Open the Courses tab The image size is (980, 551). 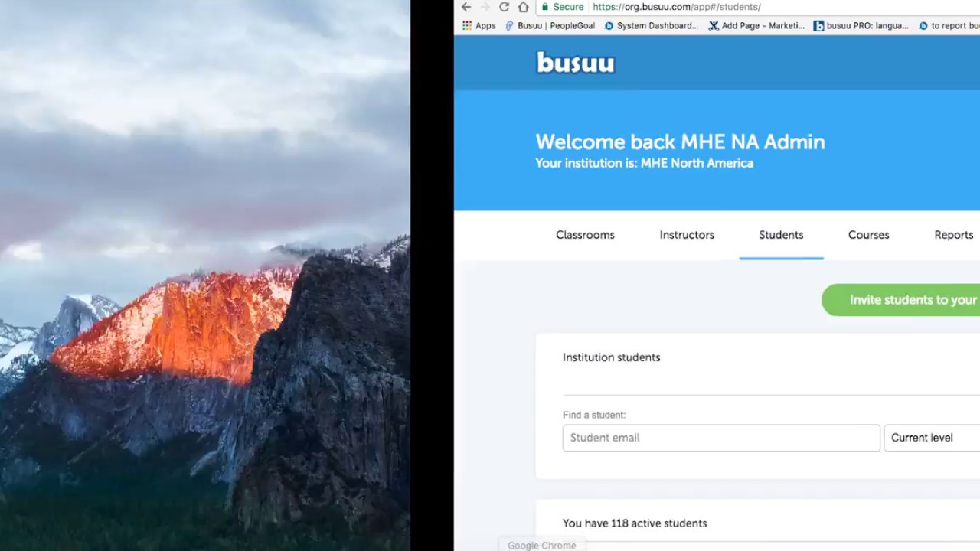[868, 235]
